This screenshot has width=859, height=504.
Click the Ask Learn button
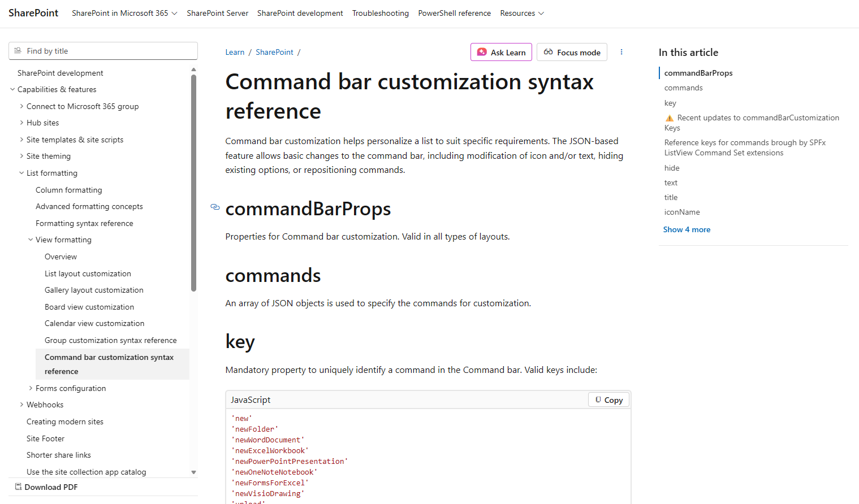pyautogui.click(x=501, y=53)
